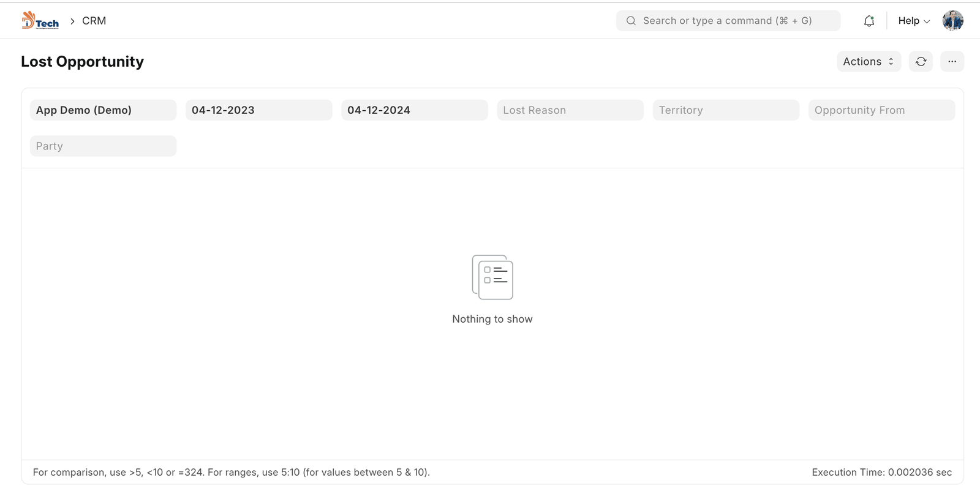The height and width of the screenshot is (491, 980).
Task: Click the empty-state list icon
Action: point(492,277)
